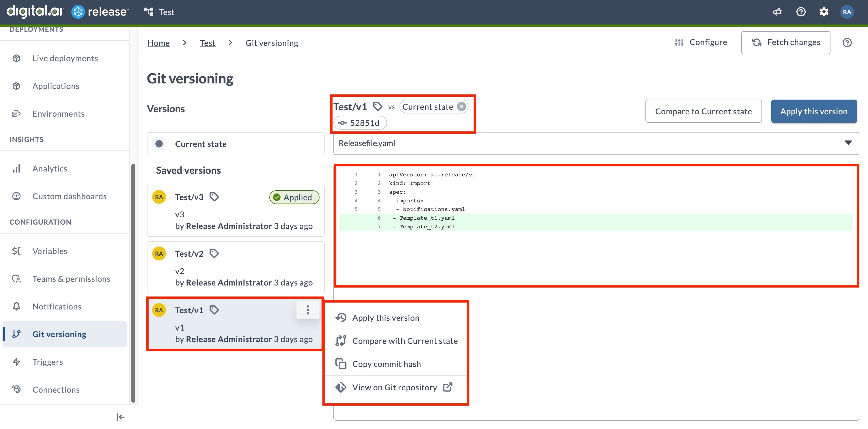Image resolution: width=868 pixels, height=429 pixels.
Task: Collapse the left sidebar with the arrow
Action: pyautogui.click(x=120, y=417)
